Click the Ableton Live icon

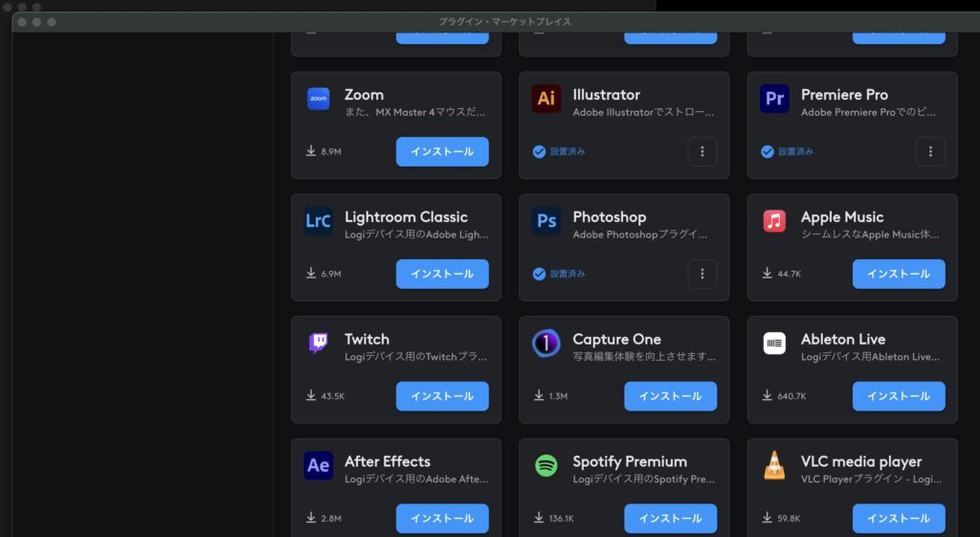click(774, 343)
